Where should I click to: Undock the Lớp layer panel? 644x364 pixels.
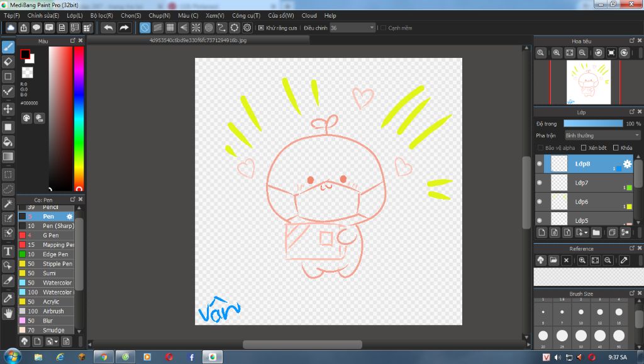(x=632, y=111)
